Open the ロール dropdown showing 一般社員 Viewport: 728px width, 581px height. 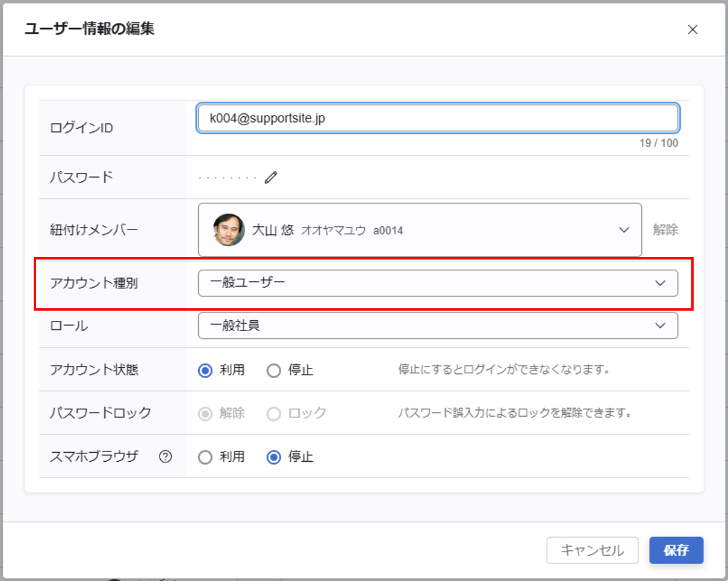438,326
